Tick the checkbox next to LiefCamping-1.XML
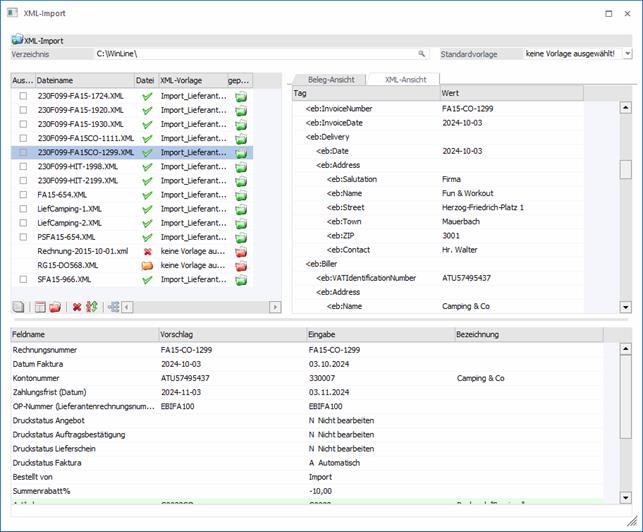The image size is (643, 532). (x=22, y=208)
